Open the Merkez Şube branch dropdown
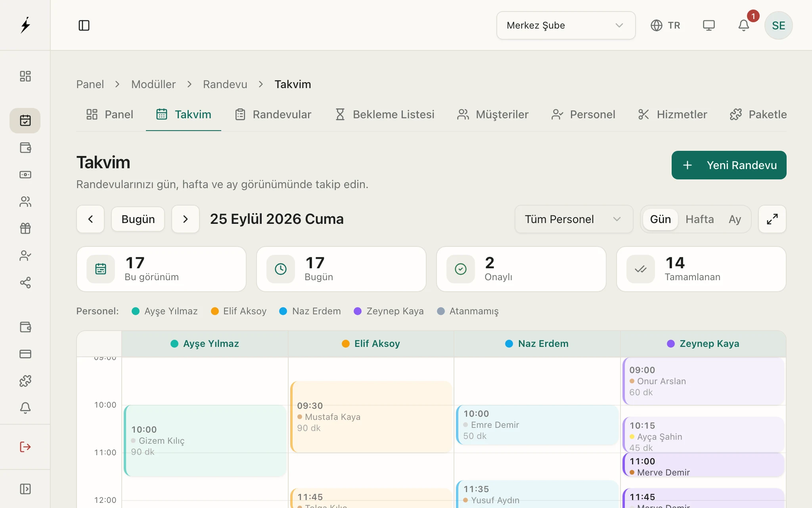This screenshot has height=508, width=812. [x=566, y=25]
